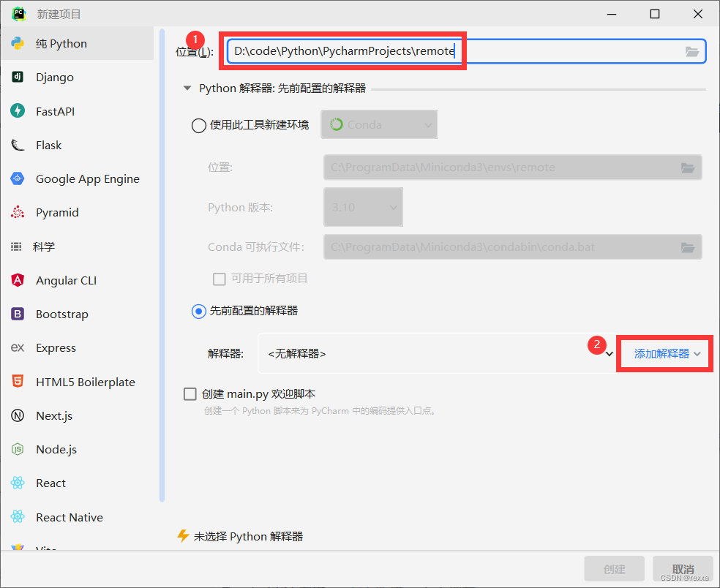
Task: Select Angular CLI project type
Action: click(x=77, y=280)
